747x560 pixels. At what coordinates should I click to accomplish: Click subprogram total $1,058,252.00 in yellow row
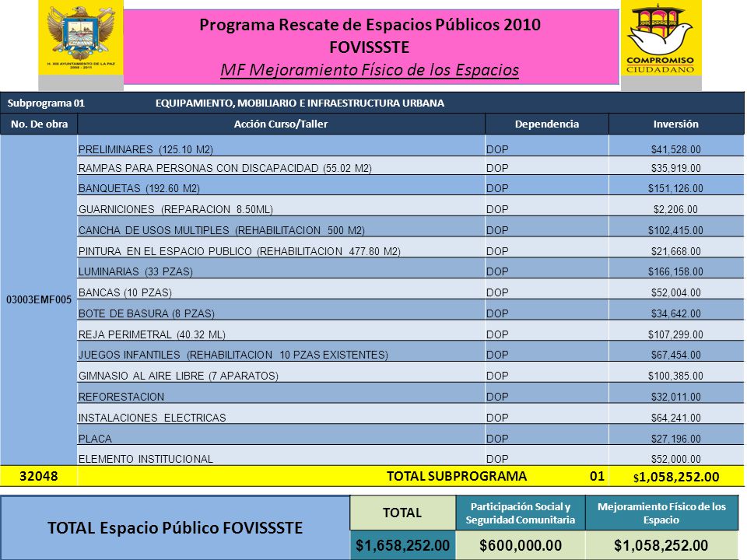pos(676,477)
